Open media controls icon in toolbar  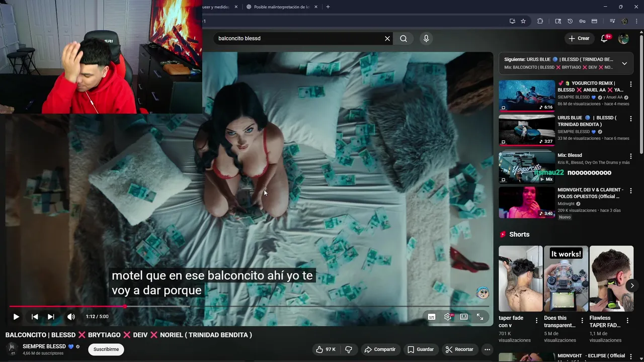612,21
